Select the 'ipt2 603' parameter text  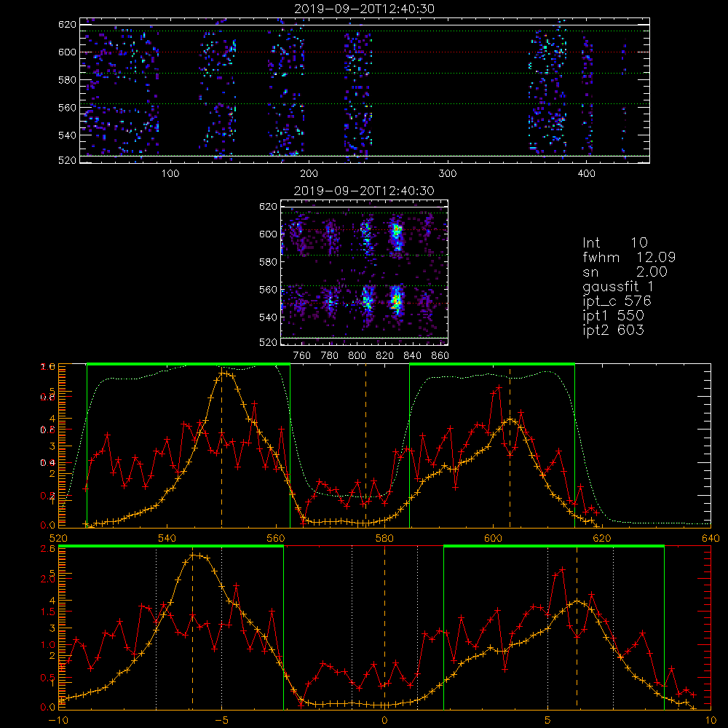tap(613, 330)
